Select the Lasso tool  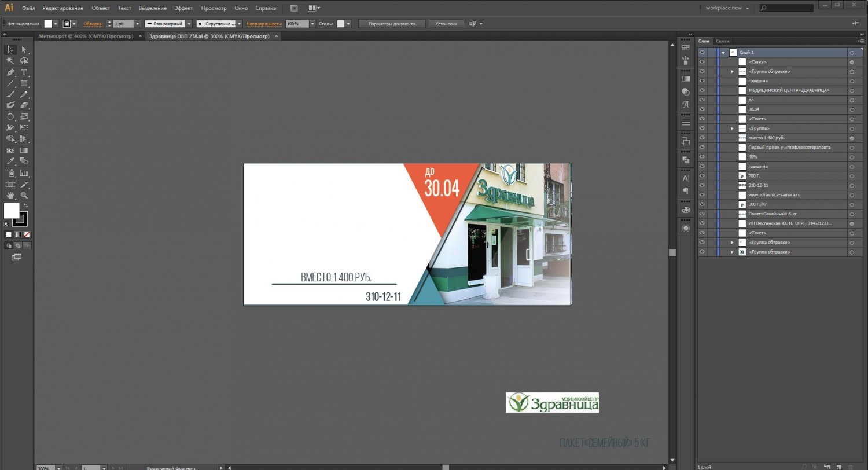24,61
